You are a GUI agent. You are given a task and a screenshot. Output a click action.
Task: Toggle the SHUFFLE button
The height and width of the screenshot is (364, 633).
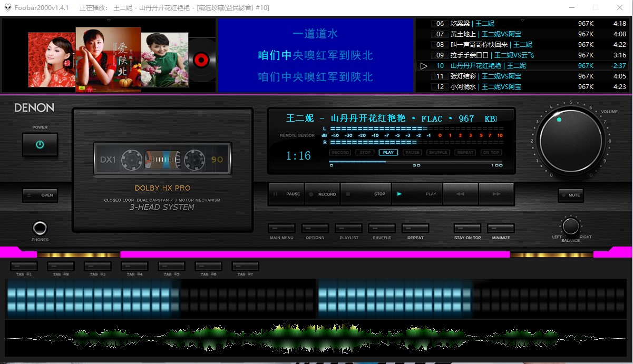382,229
